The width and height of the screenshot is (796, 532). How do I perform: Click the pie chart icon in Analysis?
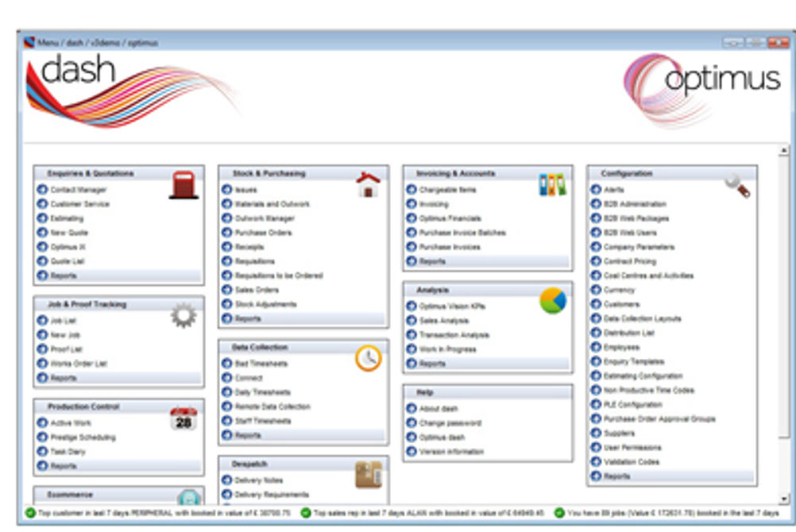tap(552, 300)
